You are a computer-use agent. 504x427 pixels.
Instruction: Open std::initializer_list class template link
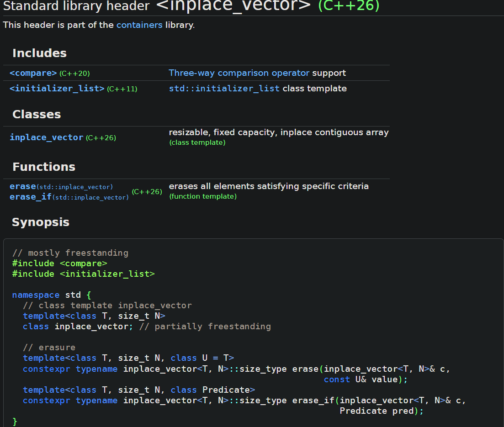(x=224, y=89)
